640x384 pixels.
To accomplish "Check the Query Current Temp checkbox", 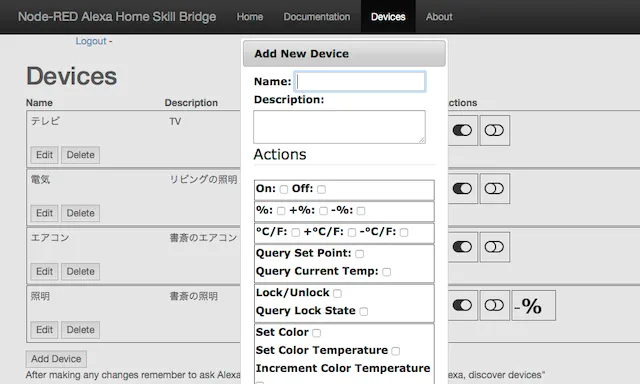I will coord(387,272).
